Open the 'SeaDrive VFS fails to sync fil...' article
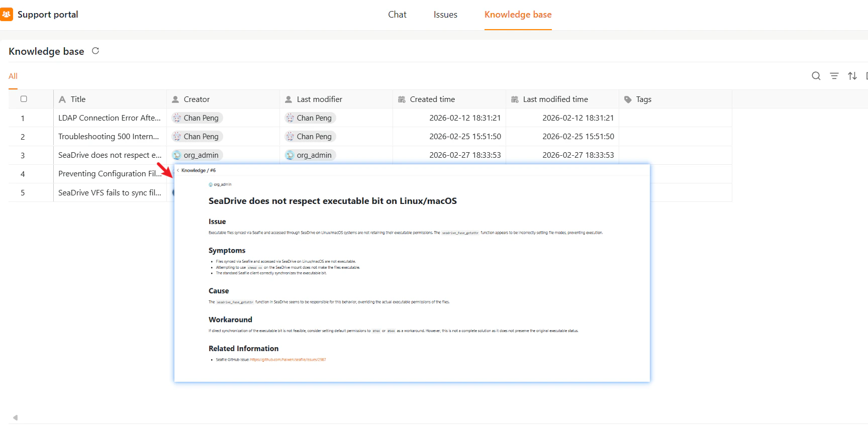This screenshot has width=868, height=427. pos(110,192)
